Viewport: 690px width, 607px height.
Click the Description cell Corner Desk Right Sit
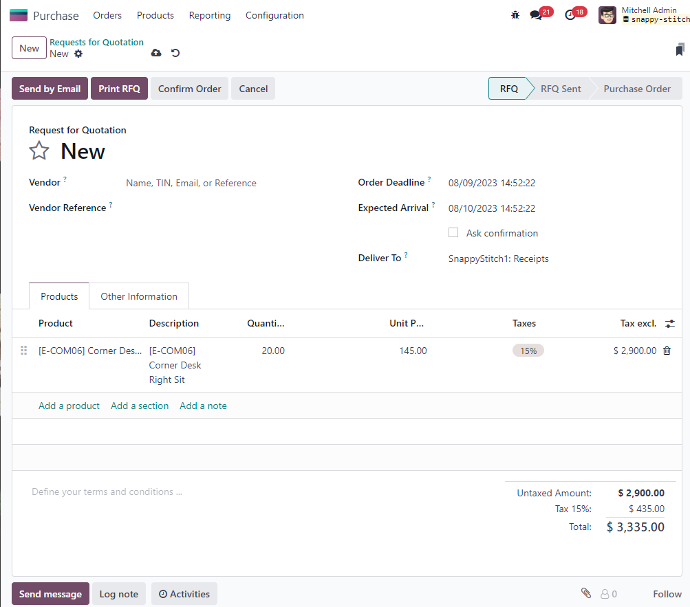(x=175, y=365)
